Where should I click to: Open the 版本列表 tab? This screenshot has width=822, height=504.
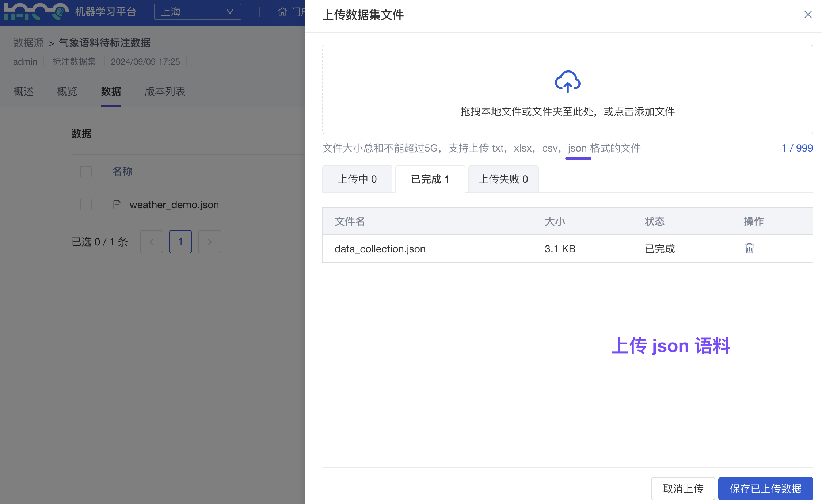coord(165,91)
